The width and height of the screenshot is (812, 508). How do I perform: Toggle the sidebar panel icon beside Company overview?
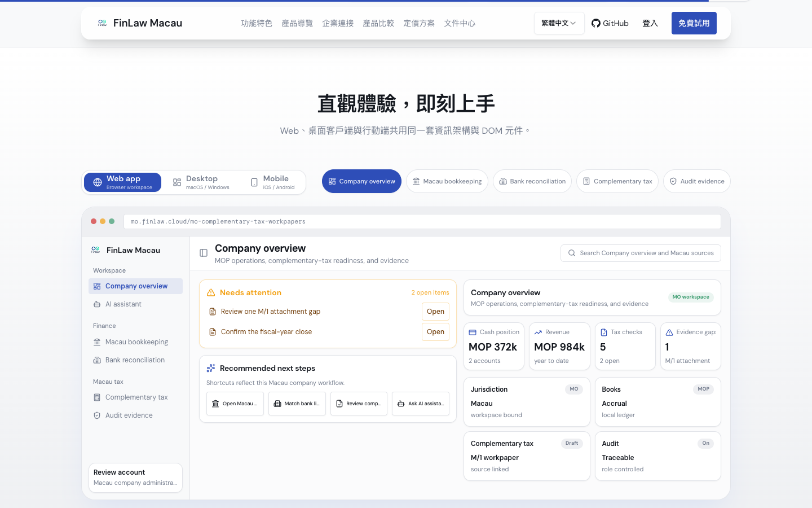point(204,253)
